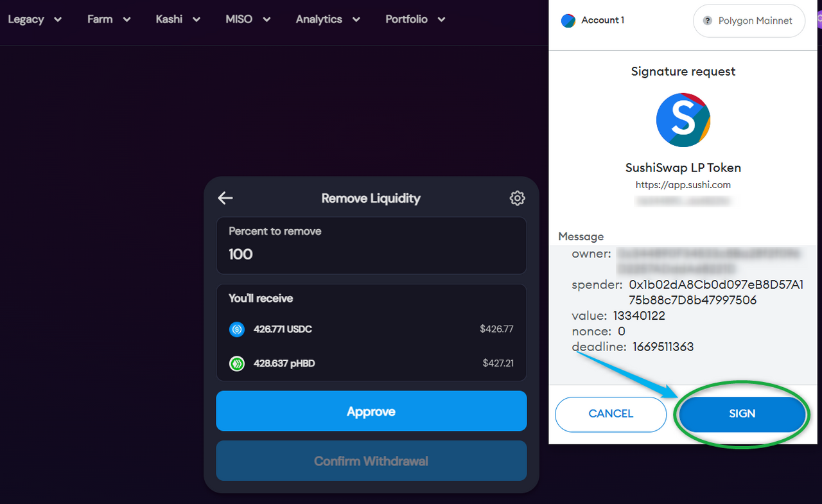Cancel the signature request
The width and height of the screenshot is (822, 504).
pos(611,414)
